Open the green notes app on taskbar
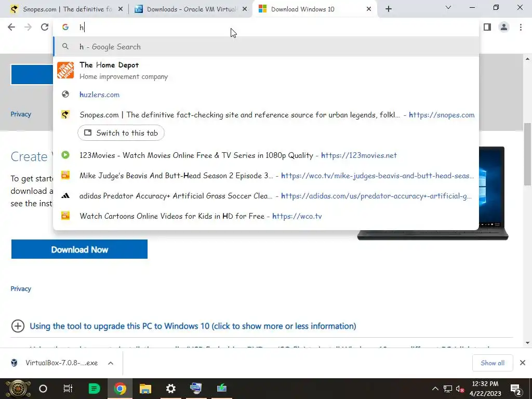The height and width of the screenshot is (399, 532). coord(94,389)
